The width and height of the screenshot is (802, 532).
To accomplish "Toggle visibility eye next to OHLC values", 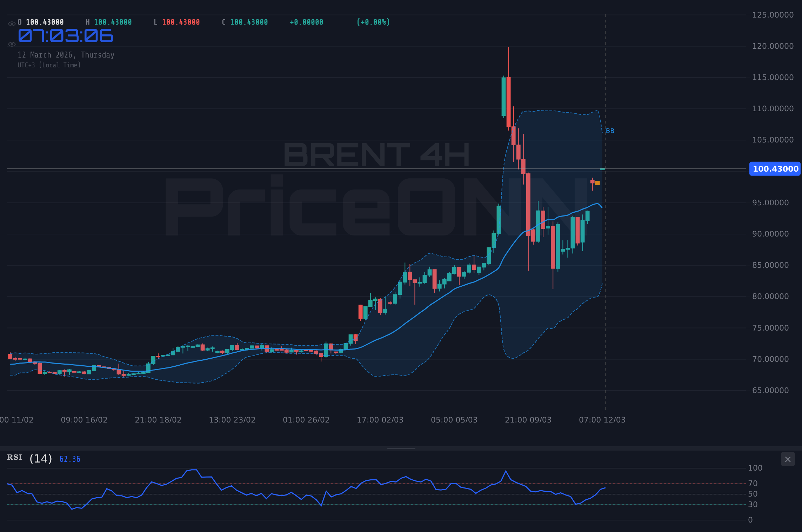I will [x=12, y=24].
